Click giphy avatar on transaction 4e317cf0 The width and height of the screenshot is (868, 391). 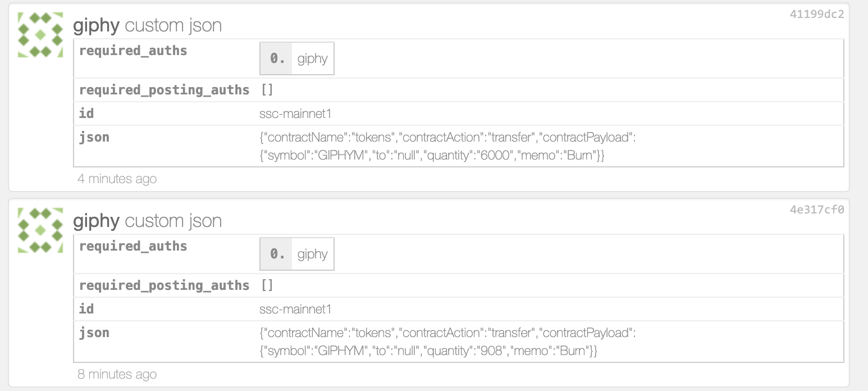40,230
